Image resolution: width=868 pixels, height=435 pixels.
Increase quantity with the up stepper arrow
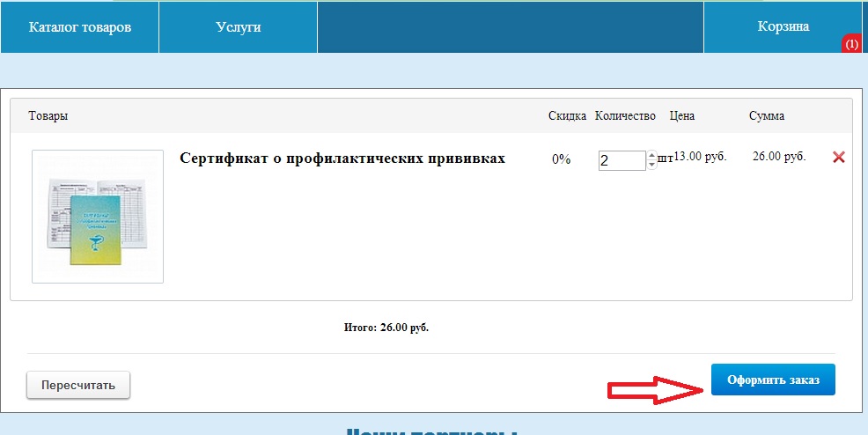pyautogui.click(x=651, y=156)
